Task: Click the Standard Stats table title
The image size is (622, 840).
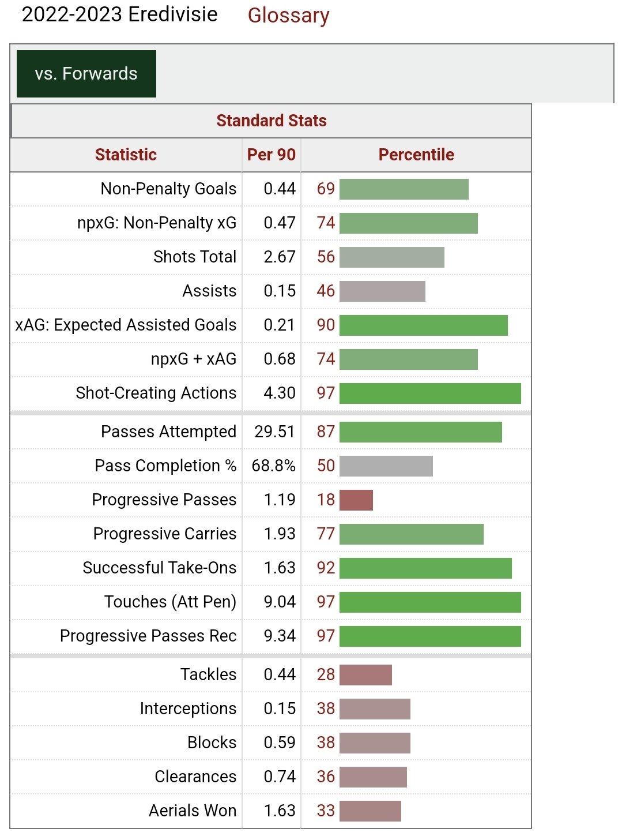Action: tap(271, 121)
